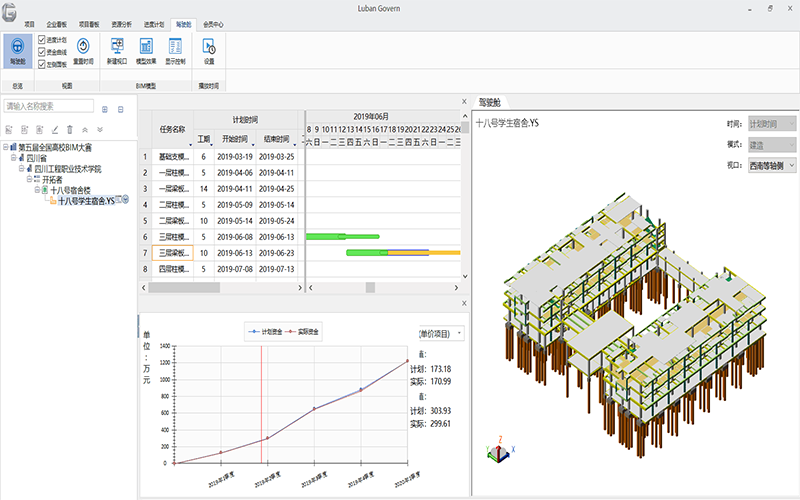Screen dimensions: 800x500
Task: Click second icon in tree toolbar row
Action: (x=24, y=130)
